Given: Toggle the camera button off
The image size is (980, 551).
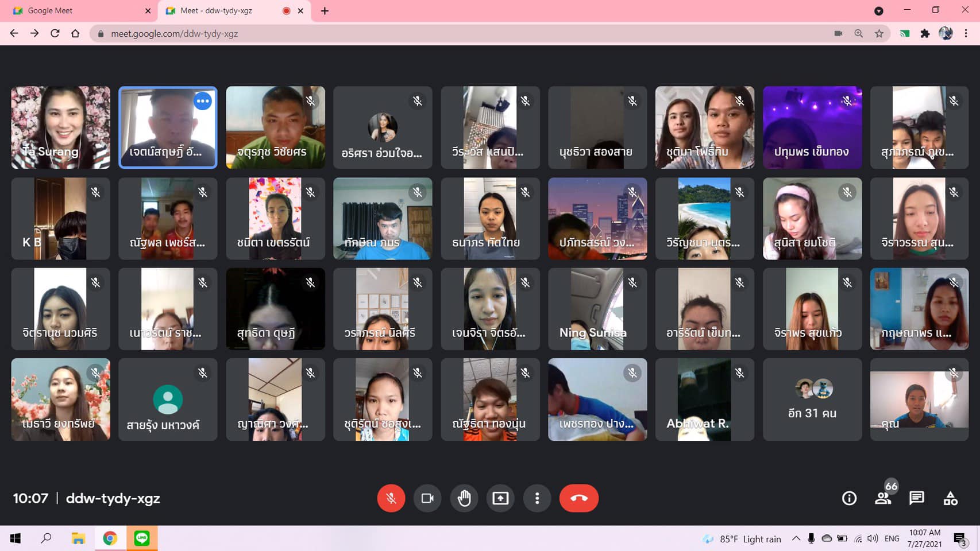Looking at the screenshot, I should 427,498.
